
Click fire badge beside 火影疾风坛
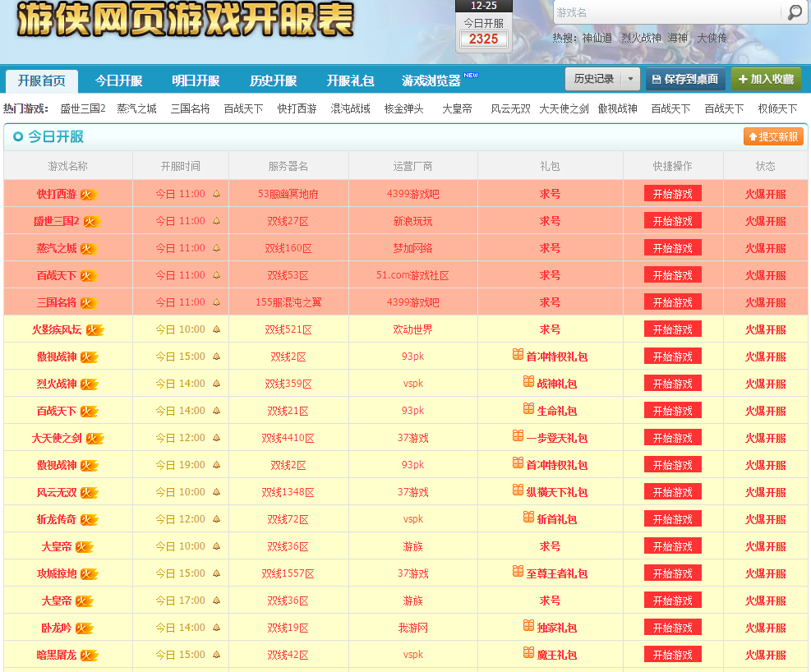pos(94,330)
